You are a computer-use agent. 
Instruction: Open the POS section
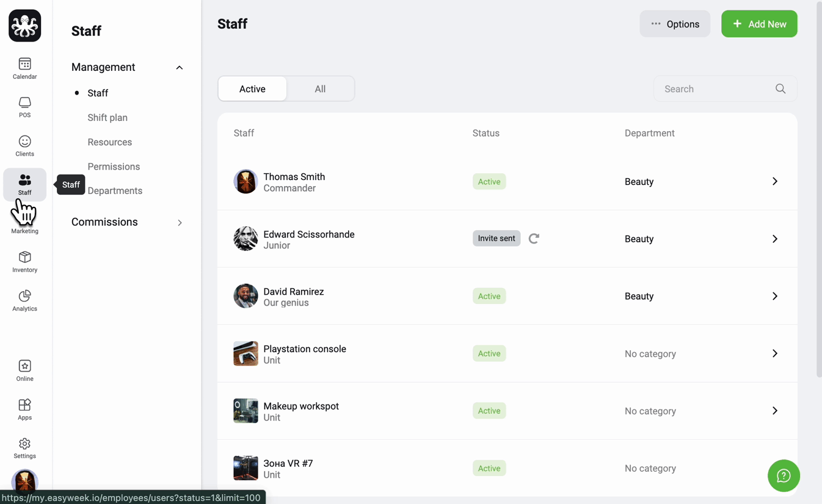[24, 107]
